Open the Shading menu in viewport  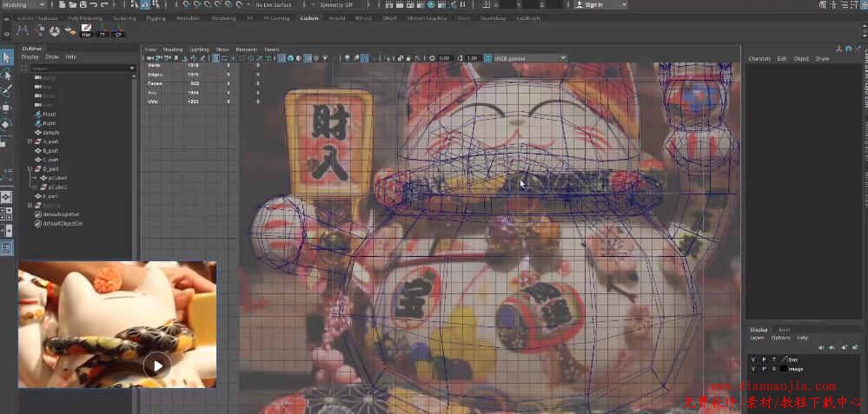pyautogui.click(x=173, y=49)
